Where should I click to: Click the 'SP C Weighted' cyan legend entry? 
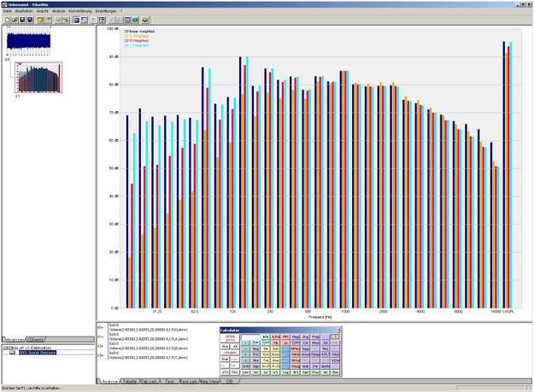click(x=137, y=45)
